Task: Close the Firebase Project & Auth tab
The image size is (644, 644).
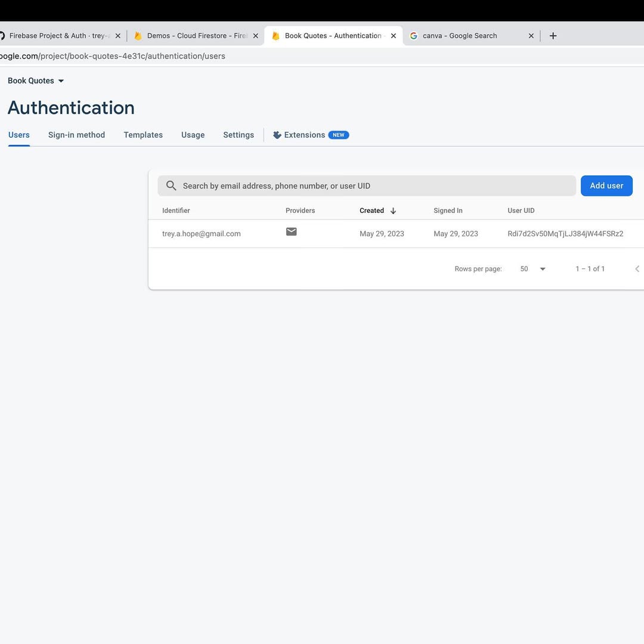Action: click(x=117, y=36)
